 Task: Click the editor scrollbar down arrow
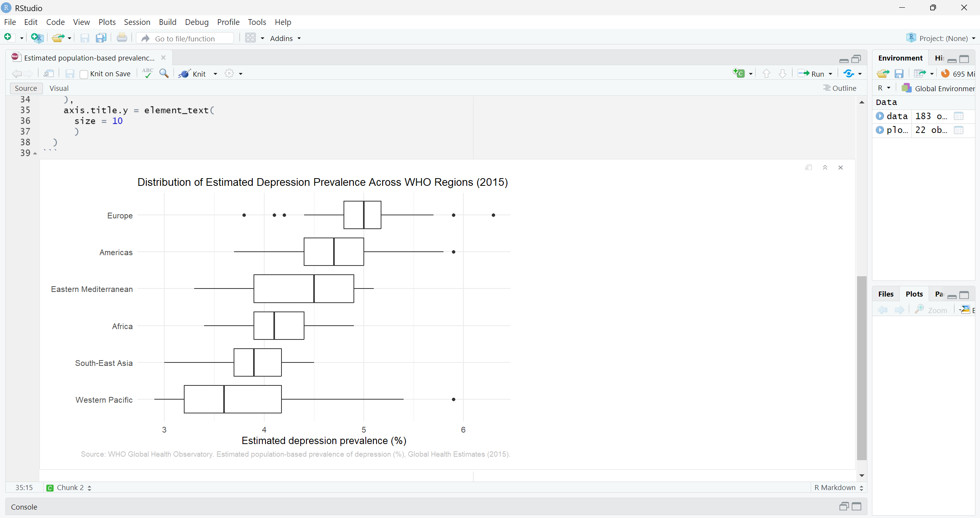coord(862,475)
